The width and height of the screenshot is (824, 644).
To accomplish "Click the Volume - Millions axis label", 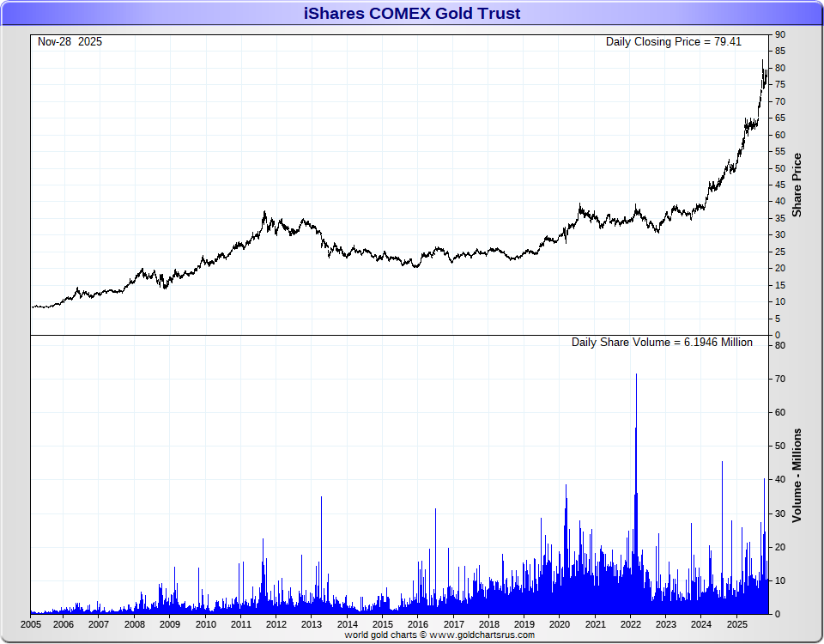I will (x=797, y=475).
